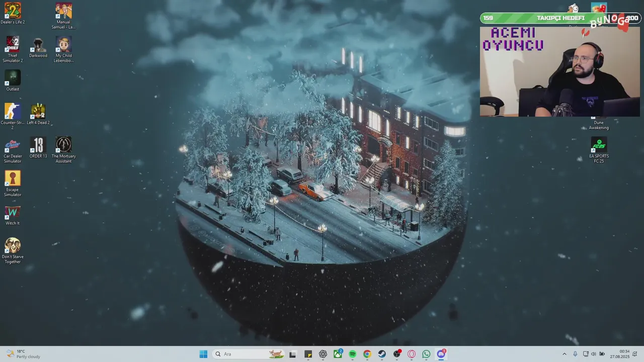Select the Counter-Strike 2 shortcut
This screenshot has height=362, width=644.
[x=13, y=117]
